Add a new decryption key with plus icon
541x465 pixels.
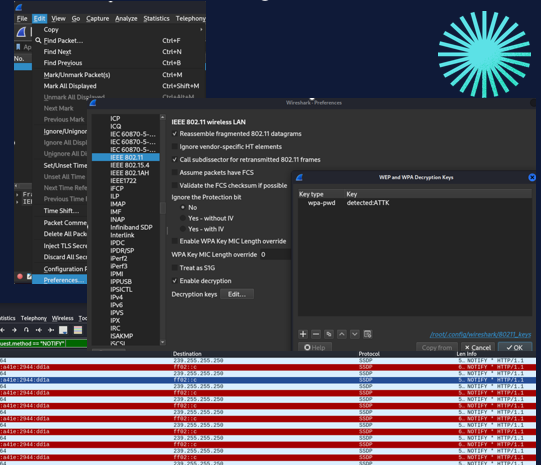[x=303, y=334]
